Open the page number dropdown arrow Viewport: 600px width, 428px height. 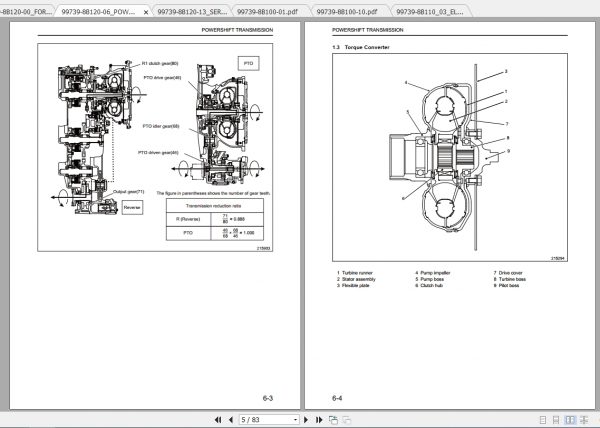pos(295,420)
